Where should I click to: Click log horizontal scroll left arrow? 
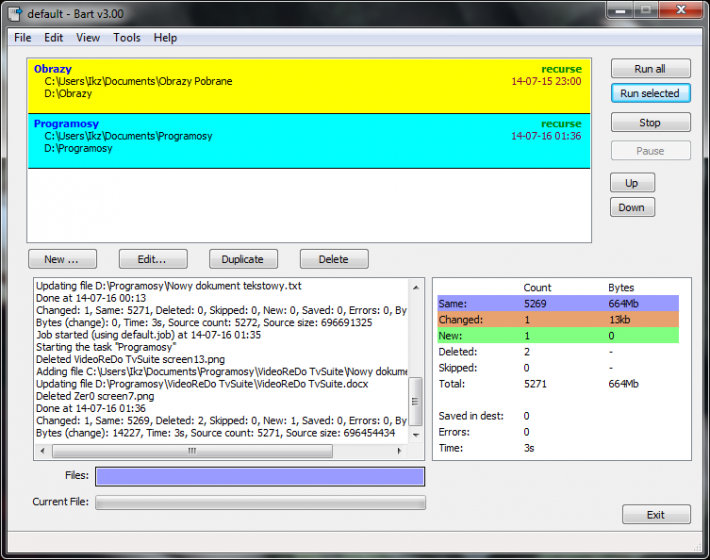(43, 451)
